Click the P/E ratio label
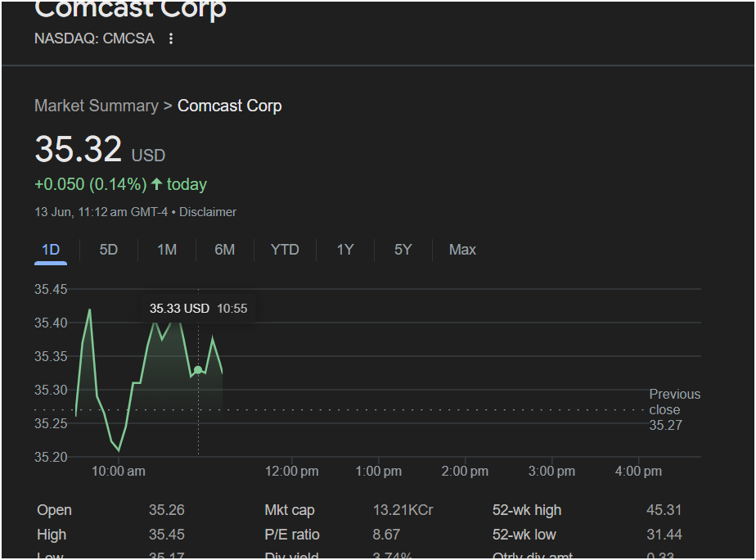Viewport: 756px width, 560px height. pos(292,535)
